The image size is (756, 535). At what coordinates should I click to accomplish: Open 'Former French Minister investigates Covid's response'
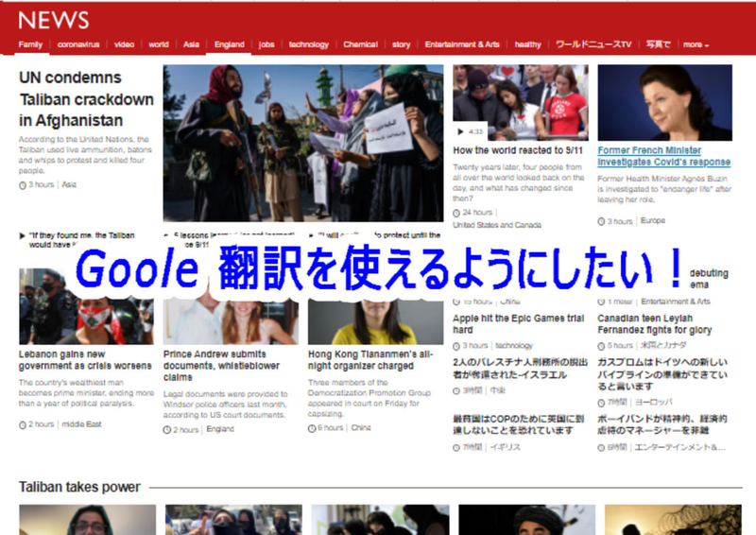(x=664, y=156)
